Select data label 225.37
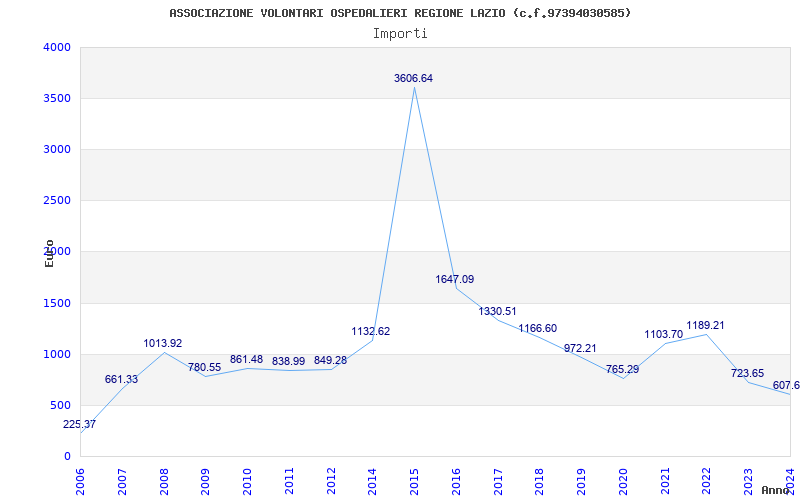The height and width of the screenshot is (500, 800). (80, 424)
